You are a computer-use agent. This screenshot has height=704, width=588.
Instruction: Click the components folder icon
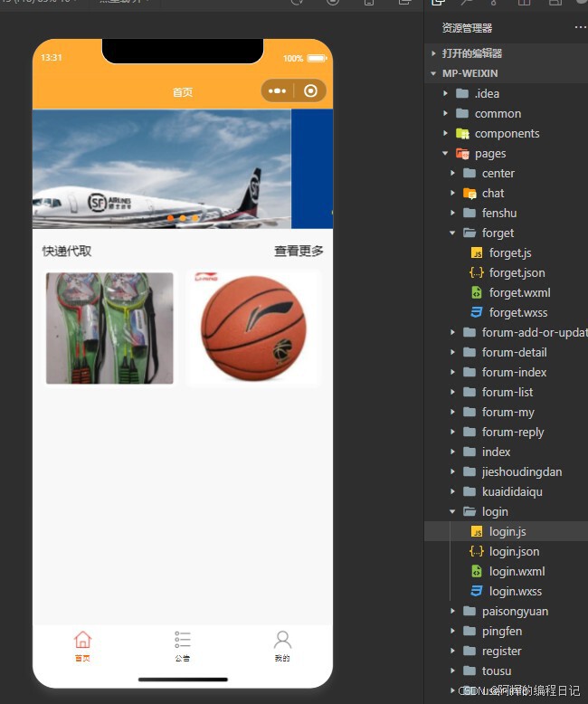462,133
